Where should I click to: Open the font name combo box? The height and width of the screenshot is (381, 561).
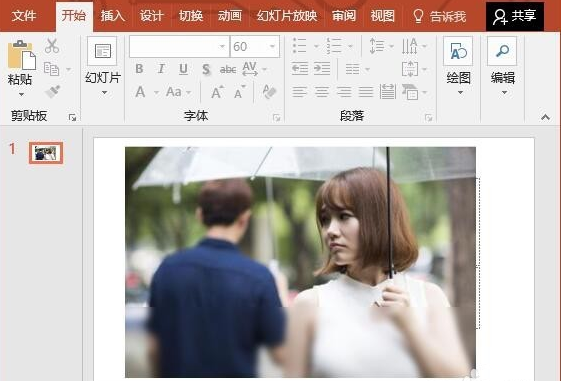(179, 46)
